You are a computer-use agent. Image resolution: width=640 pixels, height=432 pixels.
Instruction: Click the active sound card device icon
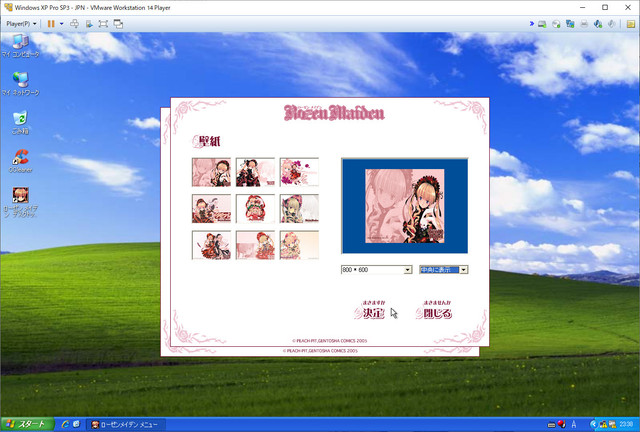click(598, 24)
